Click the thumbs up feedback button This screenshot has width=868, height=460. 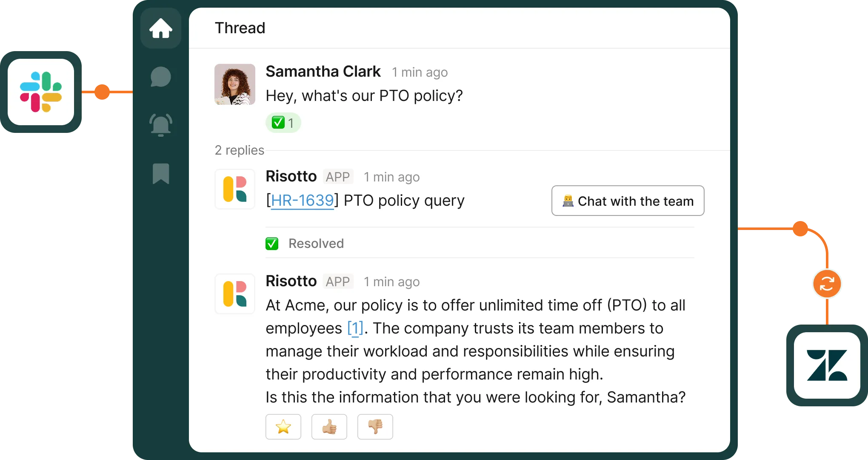point(329,427)
